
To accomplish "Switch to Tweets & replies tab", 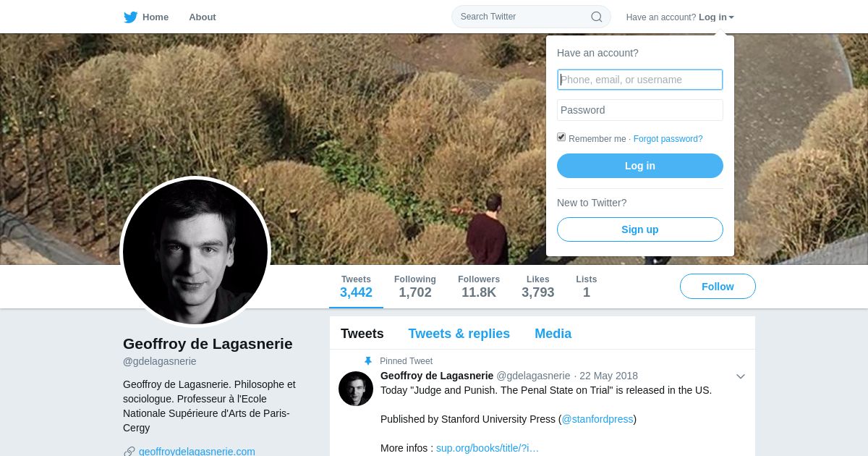I will (459, 334).
